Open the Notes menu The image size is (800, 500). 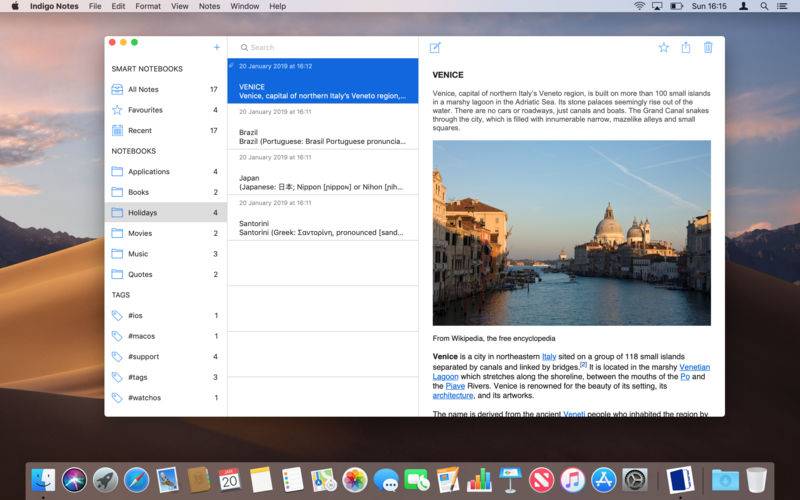pos(209,6)
